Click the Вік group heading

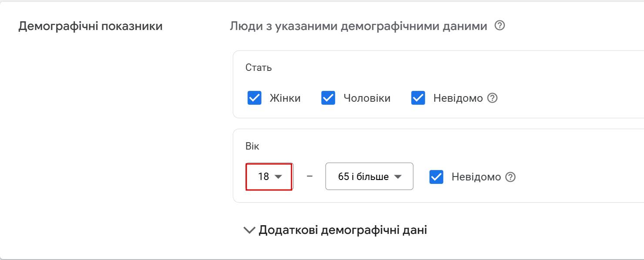click(x=252, y=147)
